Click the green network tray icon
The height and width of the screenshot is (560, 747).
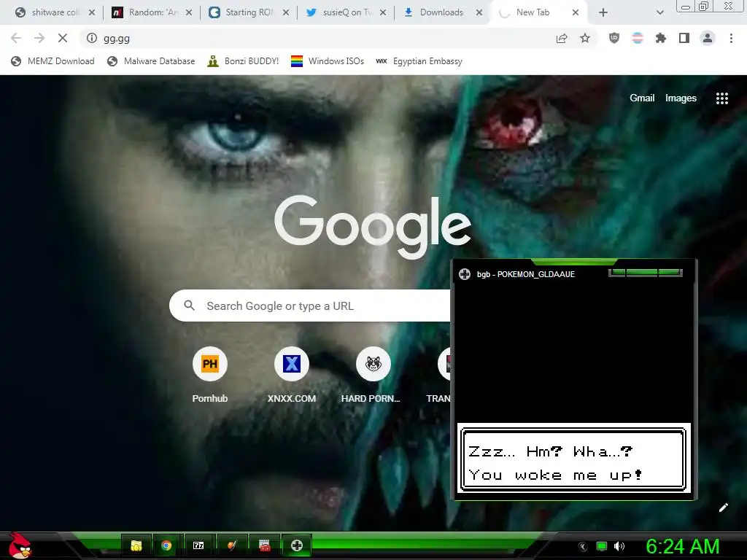point(602,546)
